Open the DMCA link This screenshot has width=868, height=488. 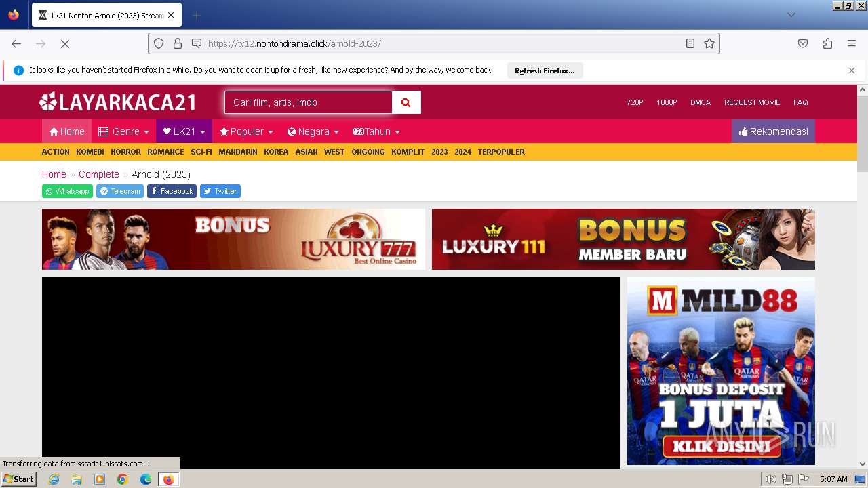pos(701,102)
